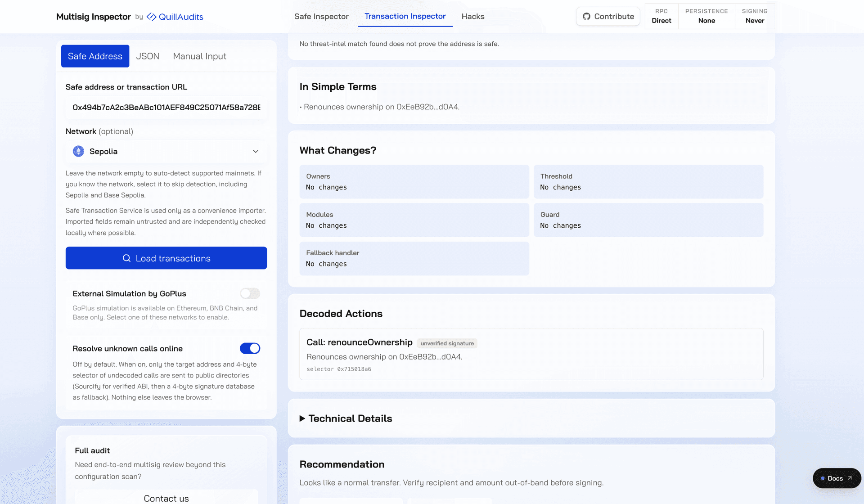Expand the Technical Details section
Image resolution: width=864 pixels, height=504 pixels.
[346, 418]
